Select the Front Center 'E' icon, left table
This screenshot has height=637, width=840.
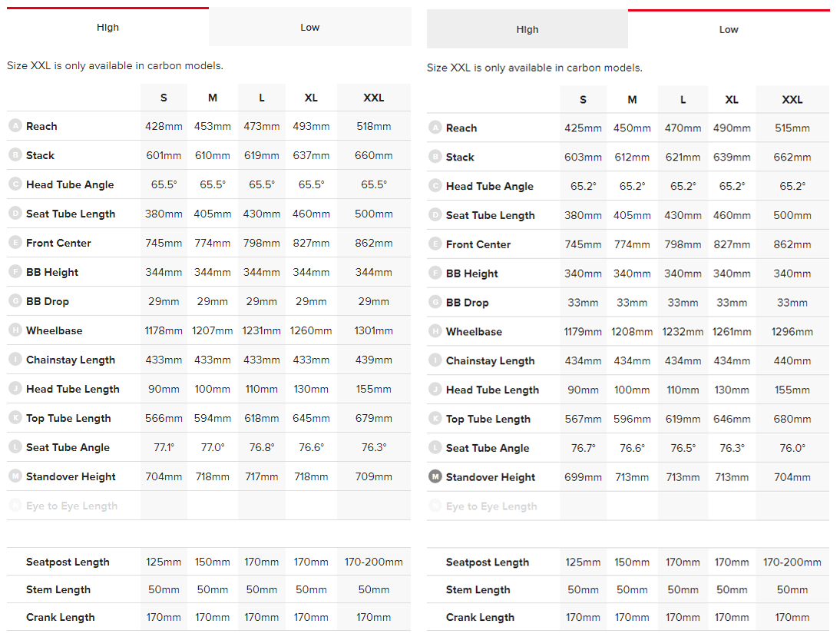15,243
